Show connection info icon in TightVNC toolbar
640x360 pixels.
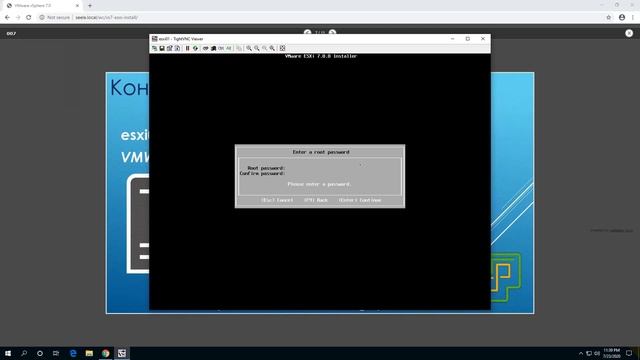point(177,48)
